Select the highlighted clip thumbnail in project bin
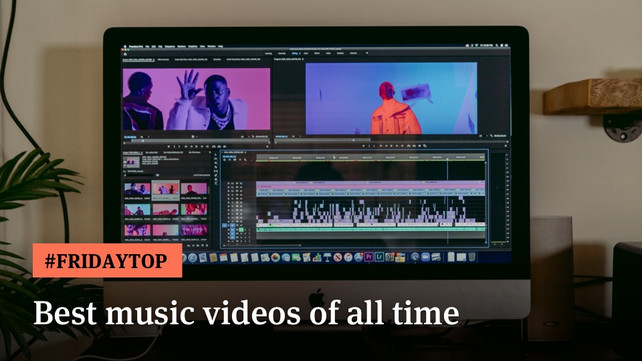 click(165, 190)
